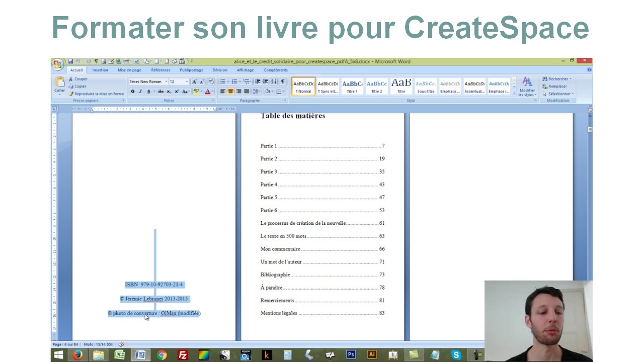This screenshot has width=644, height=362.
Task: Click the Remplacer button
Action: [x=554, y=86]
